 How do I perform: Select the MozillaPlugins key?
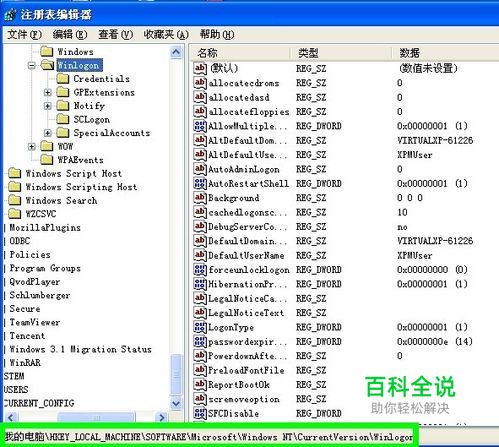45,228
